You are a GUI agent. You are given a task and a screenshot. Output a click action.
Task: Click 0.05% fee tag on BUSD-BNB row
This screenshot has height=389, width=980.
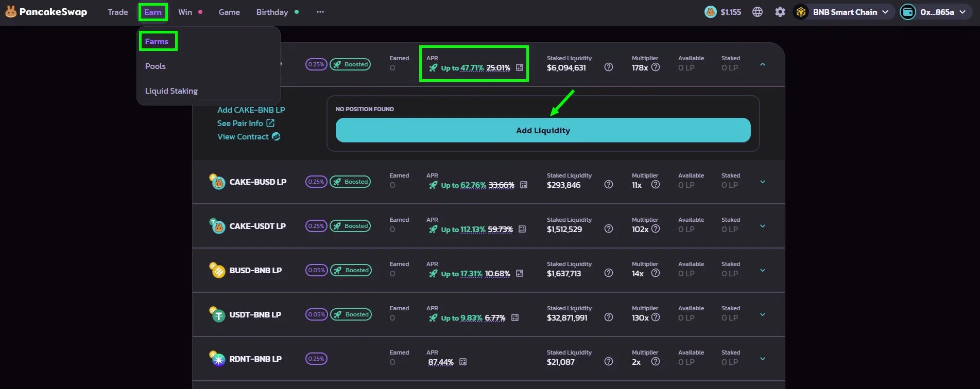pos(316,270)
